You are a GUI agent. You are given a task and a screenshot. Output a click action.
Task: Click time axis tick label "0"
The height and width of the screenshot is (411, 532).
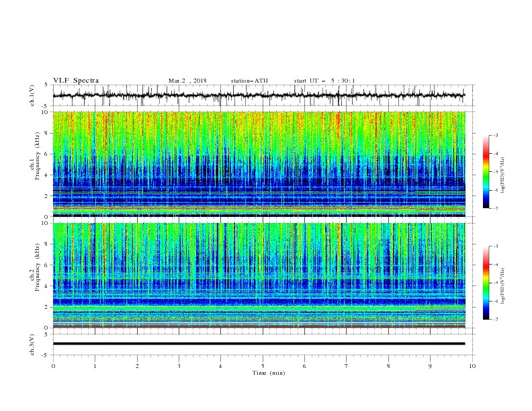53,366
